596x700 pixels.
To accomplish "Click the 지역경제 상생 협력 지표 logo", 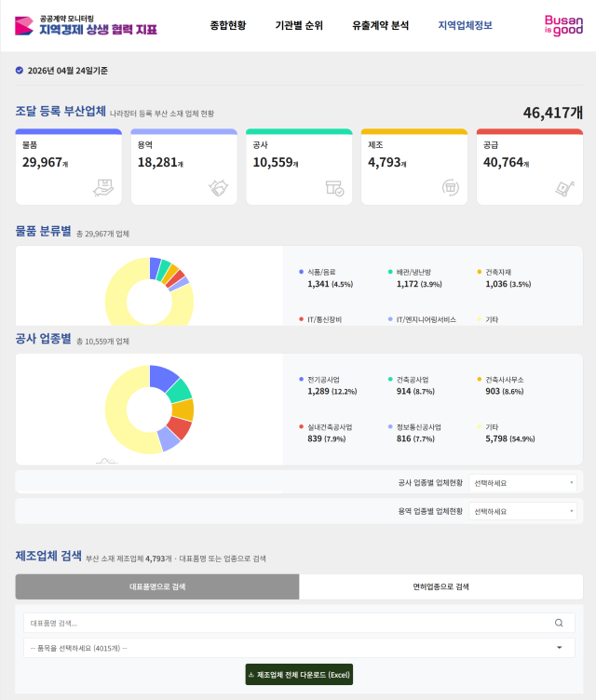I will pyautogui.click(x=86, y=25).
